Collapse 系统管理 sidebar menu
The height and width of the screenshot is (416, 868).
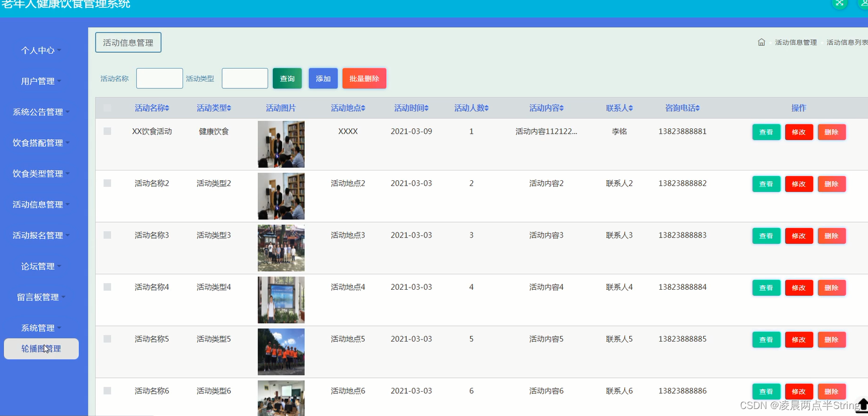(x=41, y=328)
